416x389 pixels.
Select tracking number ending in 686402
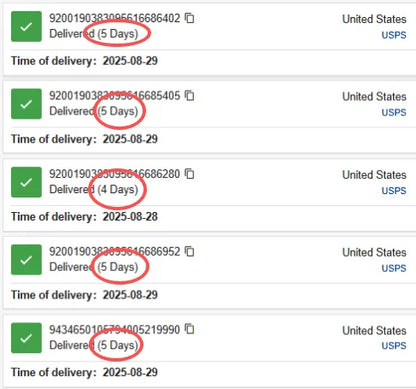pos(115,18)
